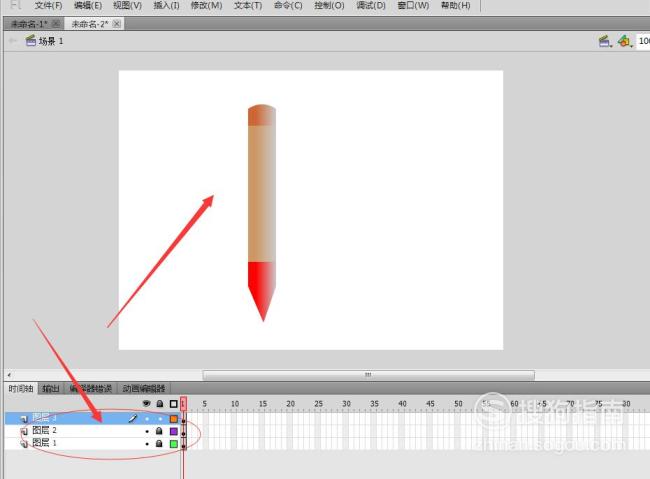
Task: Open the Edit Scene dropdown
Action: coord(606,41)
